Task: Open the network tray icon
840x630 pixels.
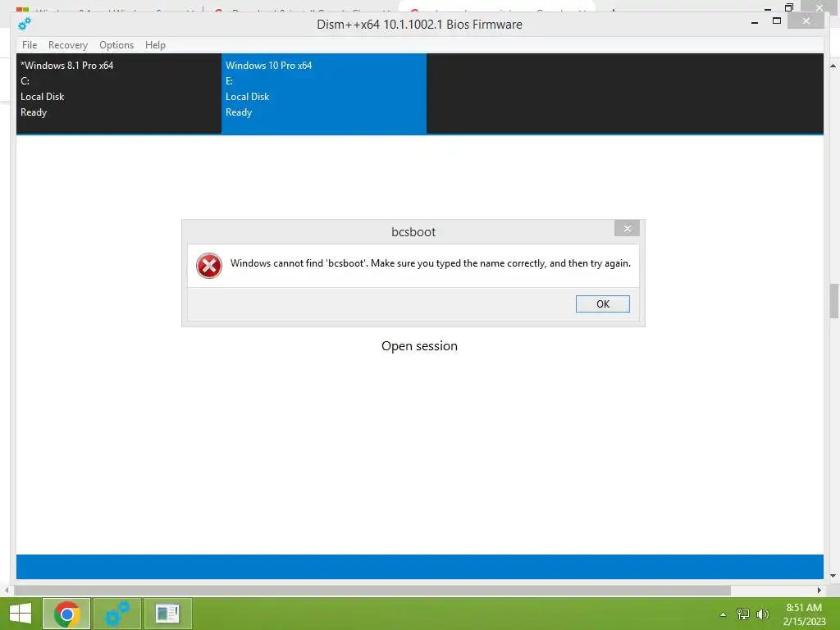Action: coord(743,614)
